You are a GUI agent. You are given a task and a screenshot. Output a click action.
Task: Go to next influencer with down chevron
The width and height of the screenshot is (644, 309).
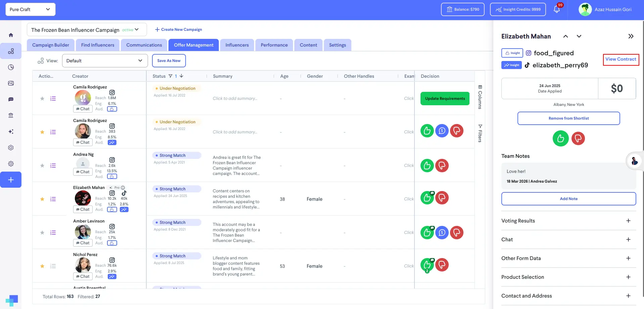(x=579, y=36)
